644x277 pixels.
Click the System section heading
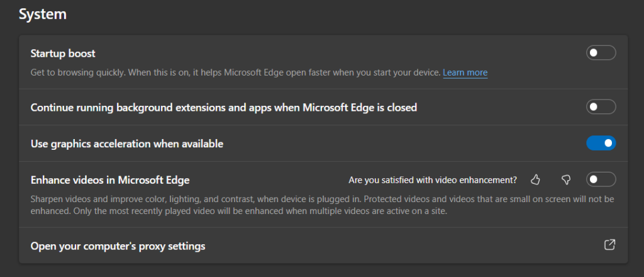[43, 14]
